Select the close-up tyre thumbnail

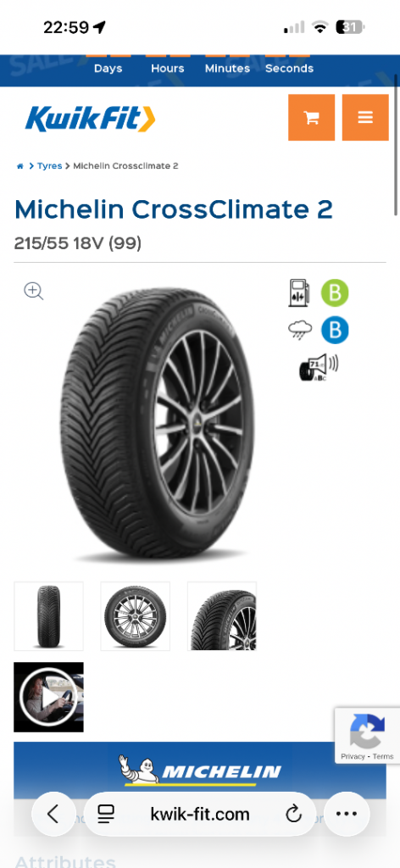click(x=222, y=616)
